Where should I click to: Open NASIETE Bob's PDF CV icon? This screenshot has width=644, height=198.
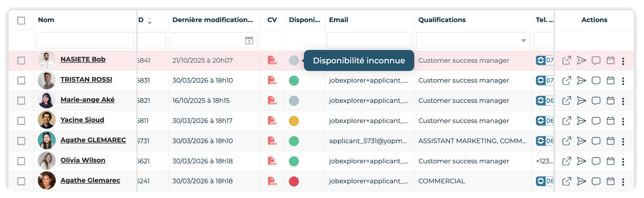click(272, 60)
